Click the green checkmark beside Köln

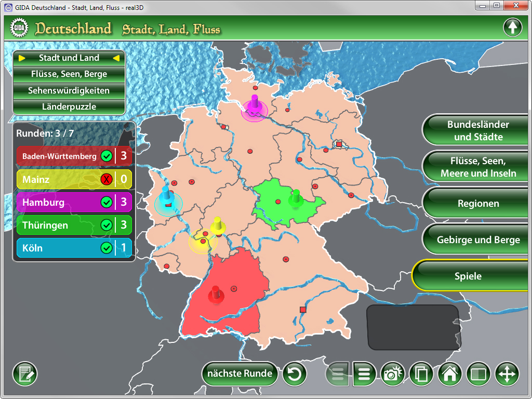[x=107, y=248]
